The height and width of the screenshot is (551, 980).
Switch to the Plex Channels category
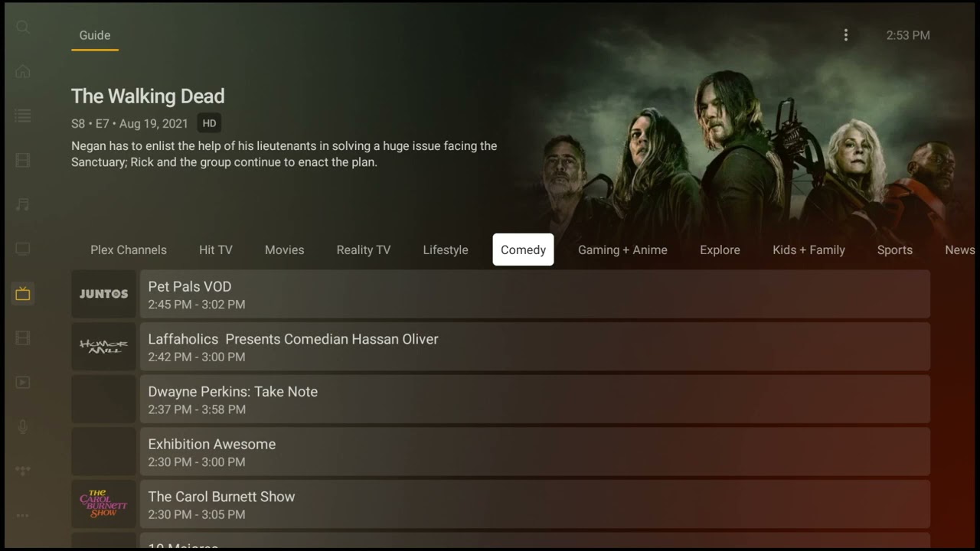point(129,249)
